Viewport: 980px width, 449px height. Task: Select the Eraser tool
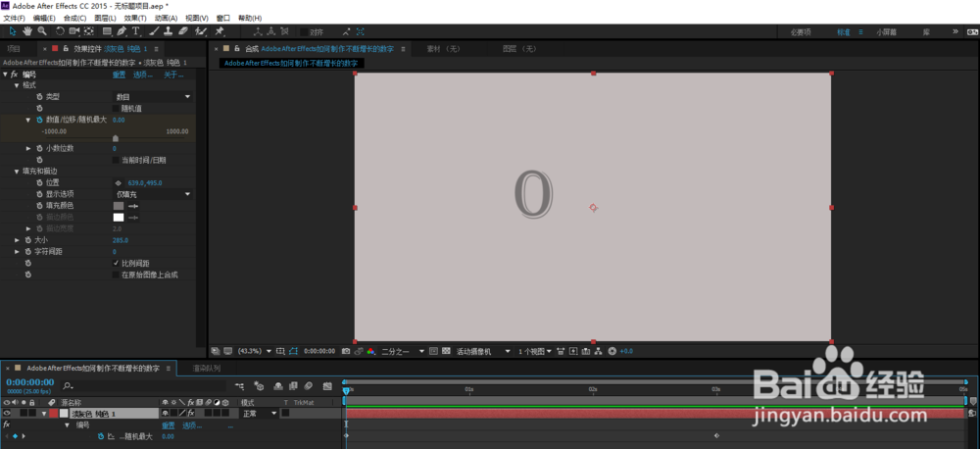pyautogui.click(x=182, y=31)
